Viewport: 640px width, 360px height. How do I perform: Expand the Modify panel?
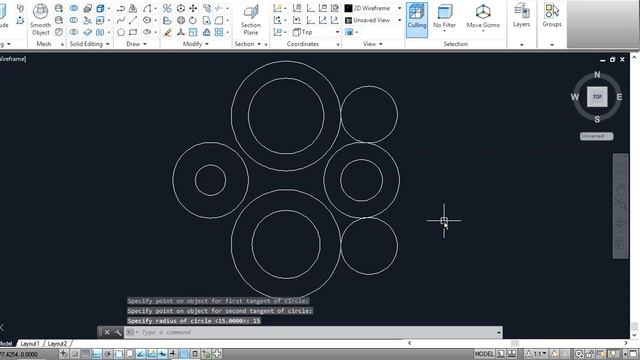coord(196,44)
